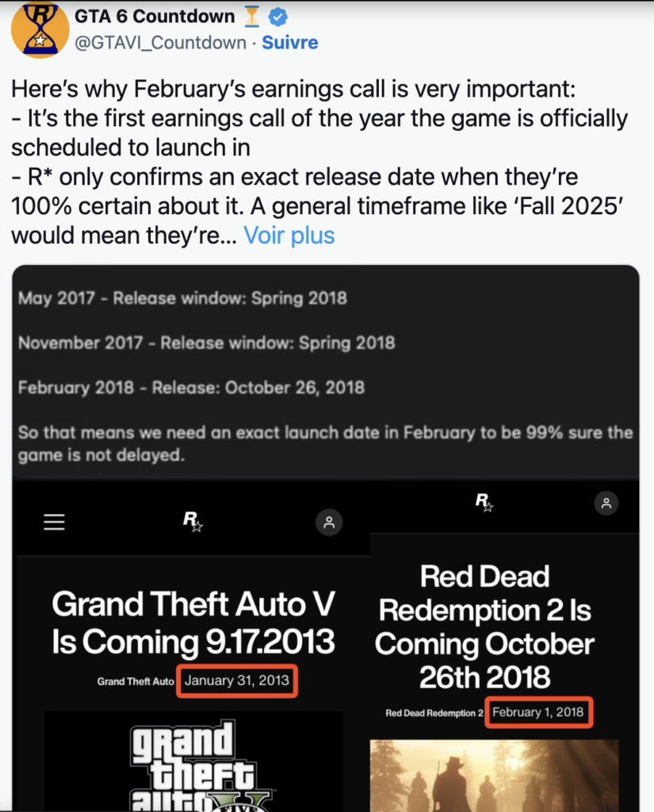Open the Grand Theft Auto V logo artwork
Screen dimensions: 654x812
(x=193, y=761)
